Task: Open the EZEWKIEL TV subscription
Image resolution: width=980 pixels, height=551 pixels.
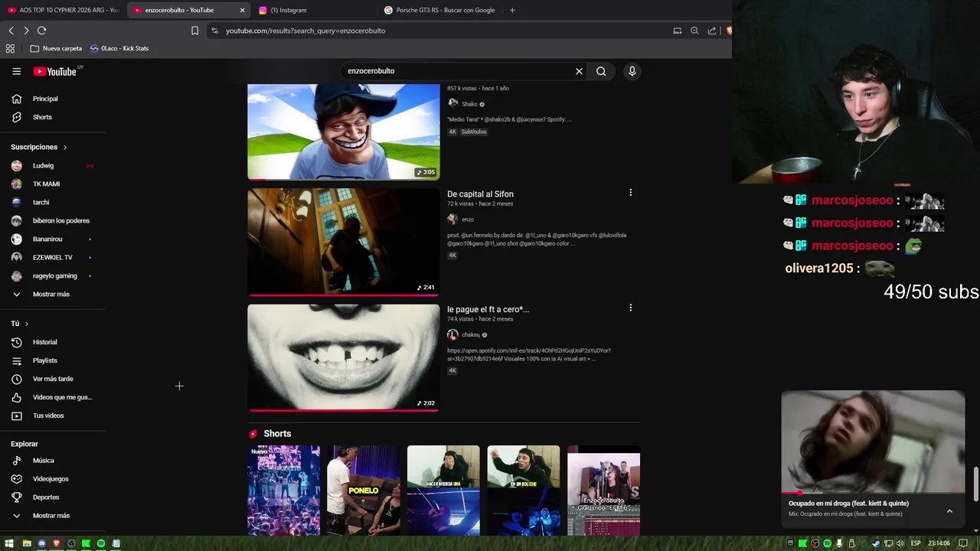Action: pyautogui.click(x=53, y=257)
